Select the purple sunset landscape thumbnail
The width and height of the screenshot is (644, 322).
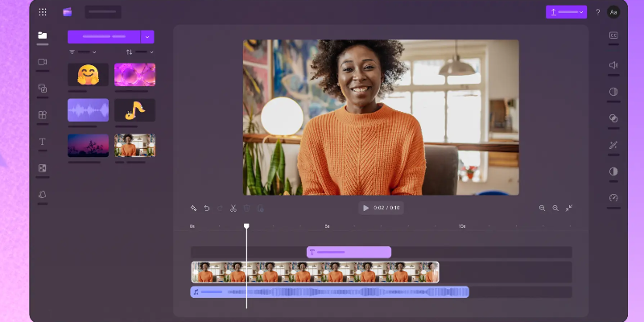click(88, 146)
